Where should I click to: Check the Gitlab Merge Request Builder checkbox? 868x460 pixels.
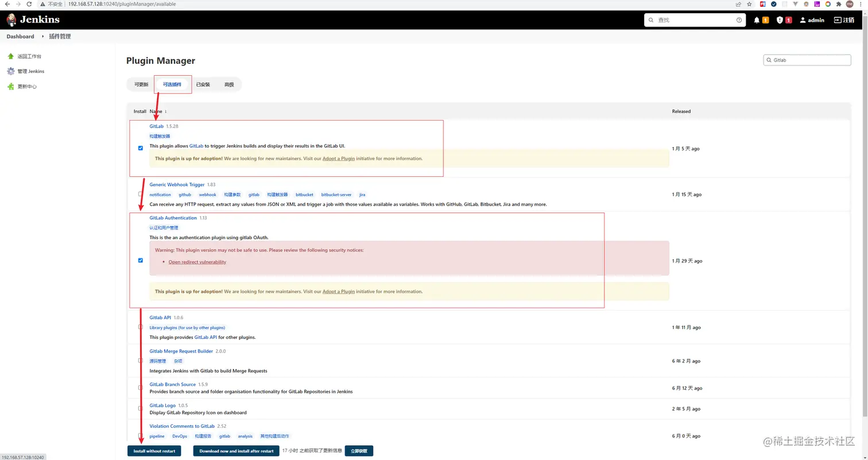point(141,361)
